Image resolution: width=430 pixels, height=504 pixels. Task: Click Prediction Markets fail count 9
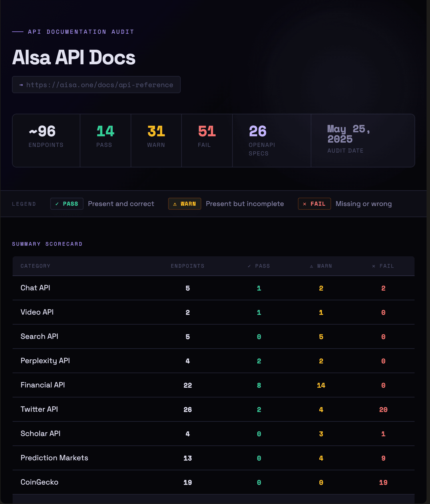pos(383,458)
